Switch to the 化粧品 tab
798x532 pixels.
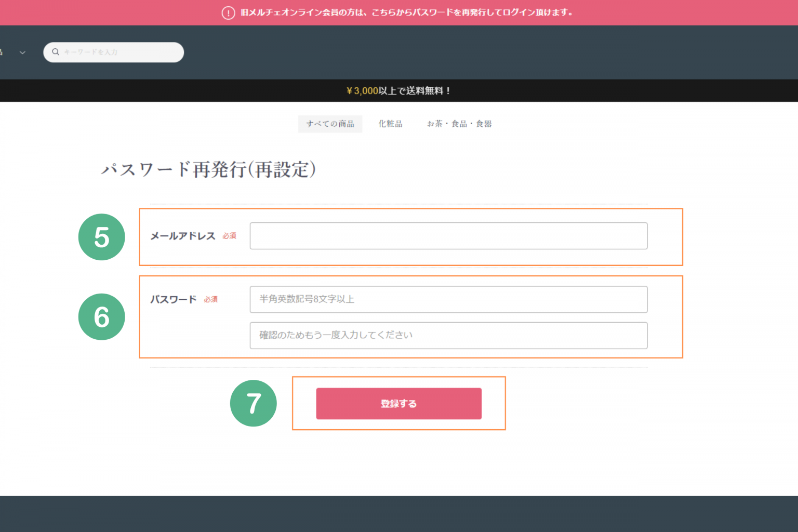[x=390, y=124]
